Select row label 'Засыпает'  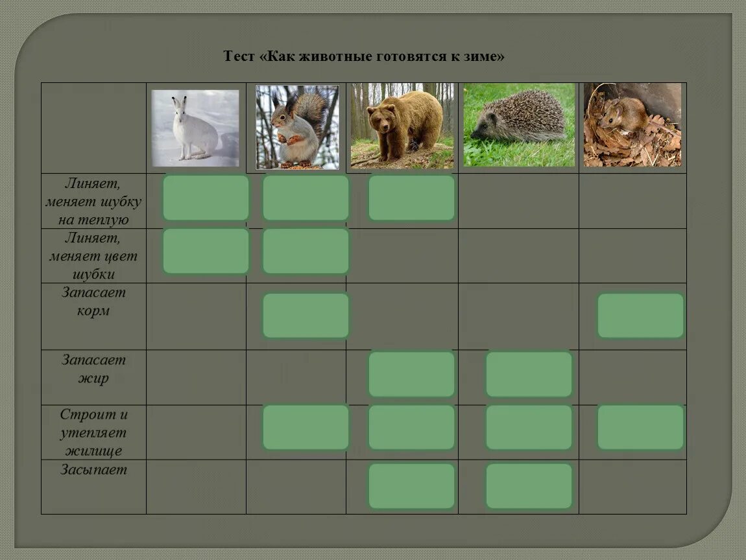tap(93, 470)
